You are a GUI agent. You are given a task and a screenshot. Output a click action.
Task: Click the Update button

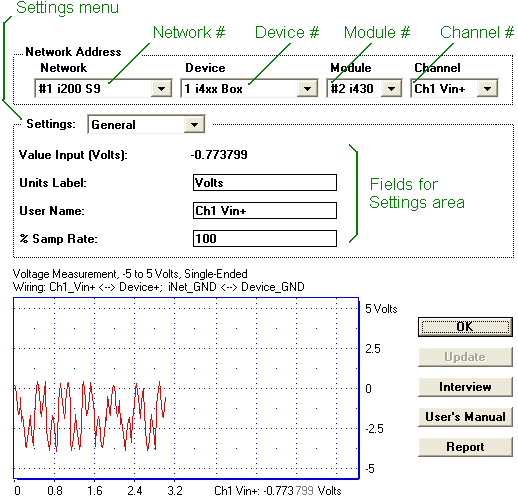[465, 357]
